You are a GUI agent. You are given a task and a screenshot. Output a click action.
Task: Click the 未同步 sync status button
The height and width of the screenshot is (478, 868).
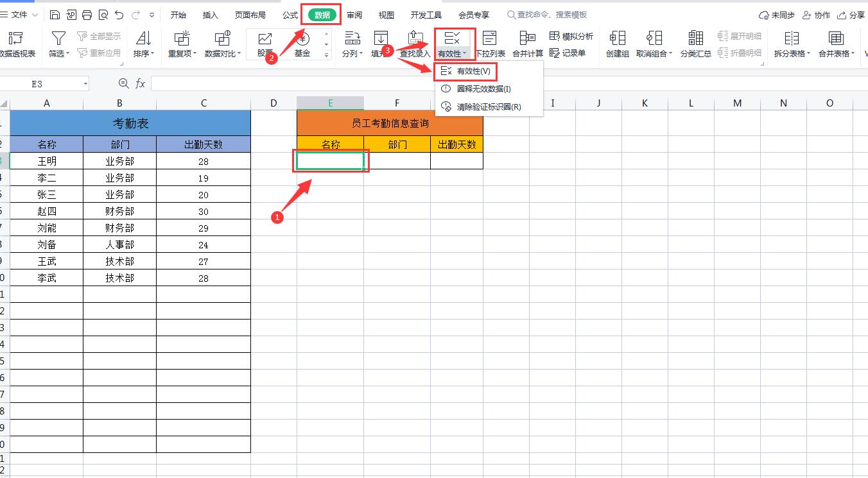[x=776, y=15]
